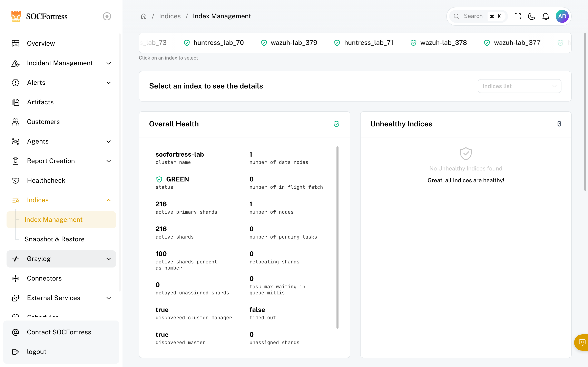Toggle dark mode with the moon icon
Image resolution: width=588 pixels, height=367 pixels.
(x=532, y=16)
